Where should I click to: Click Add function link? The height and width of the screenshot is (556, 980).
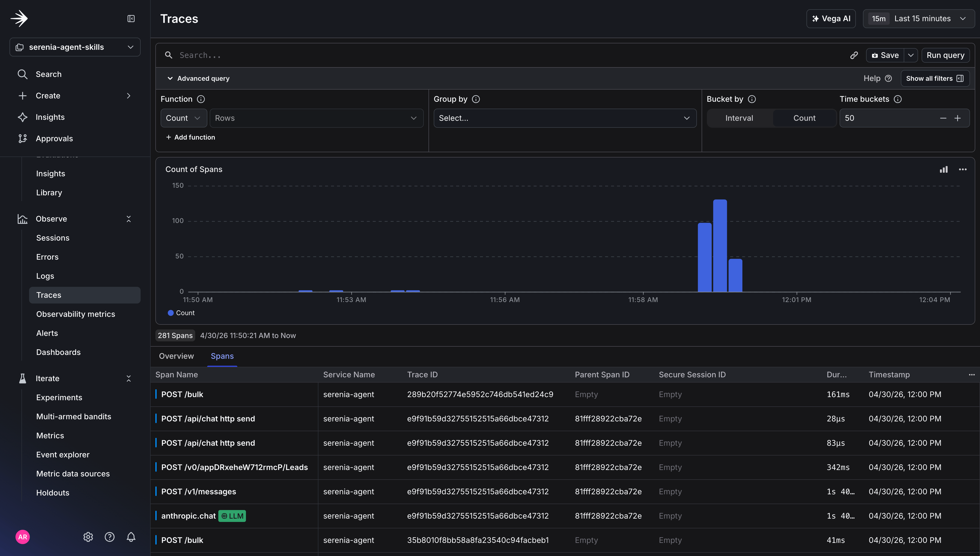(x=190, y=137)
